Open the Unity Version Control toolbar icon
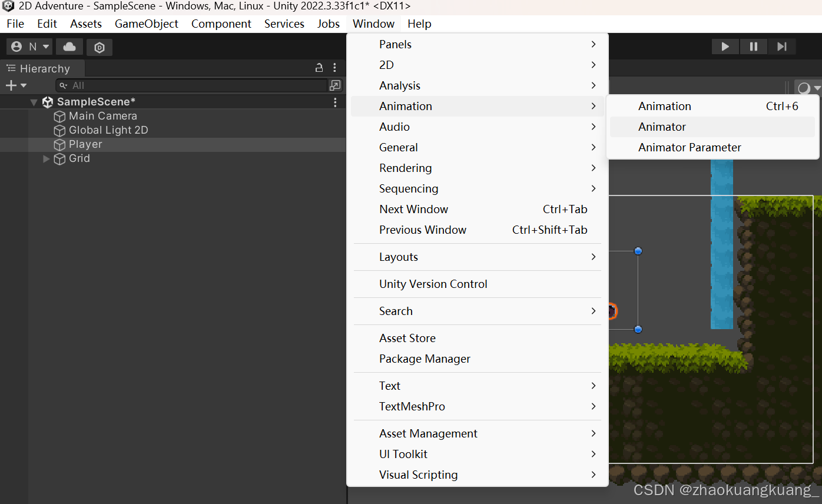 pos(100,47)
